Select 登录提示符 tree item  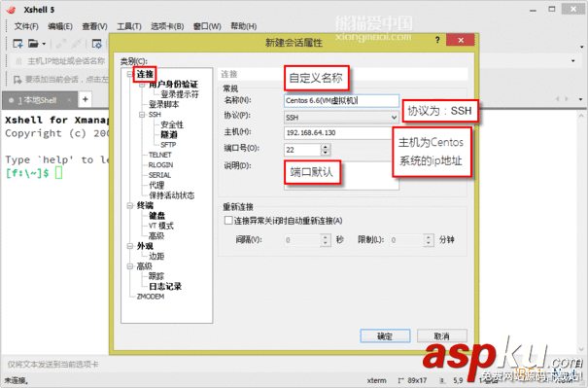(180, 94)
